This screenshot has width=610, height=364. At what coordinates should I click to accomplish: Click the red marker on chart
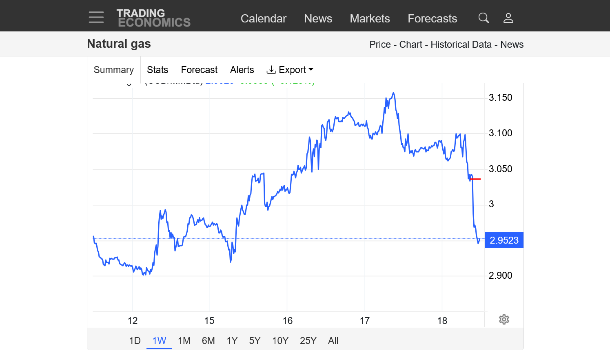(475, 179)
